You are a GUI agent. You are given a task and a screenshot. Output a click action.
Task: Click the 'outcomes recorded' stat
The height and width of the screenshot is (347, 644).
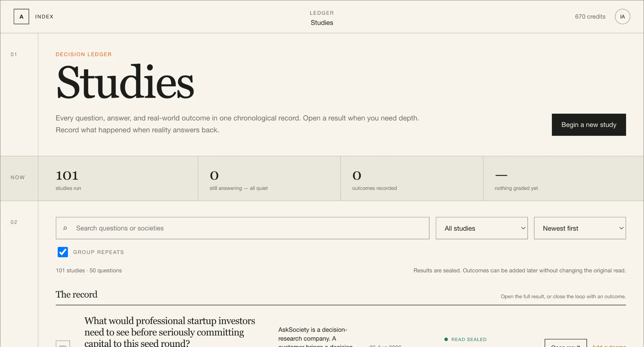(x=412, y=179)
